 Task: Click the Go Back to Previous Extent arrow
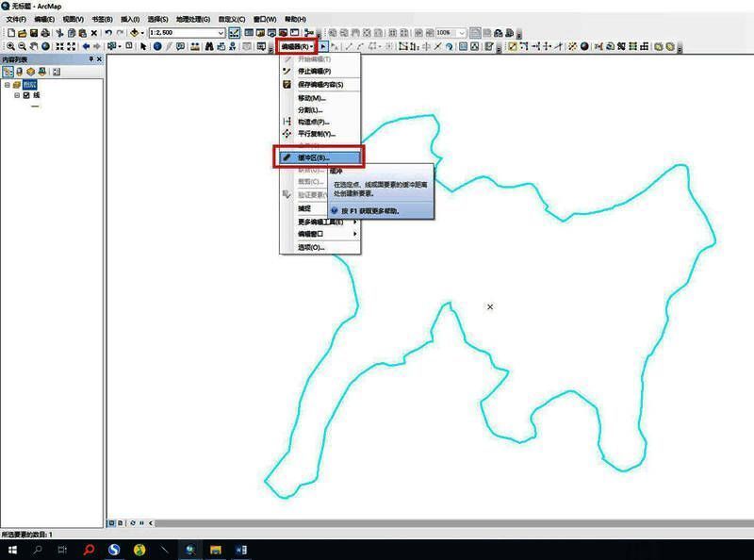[x=86, y=46]
